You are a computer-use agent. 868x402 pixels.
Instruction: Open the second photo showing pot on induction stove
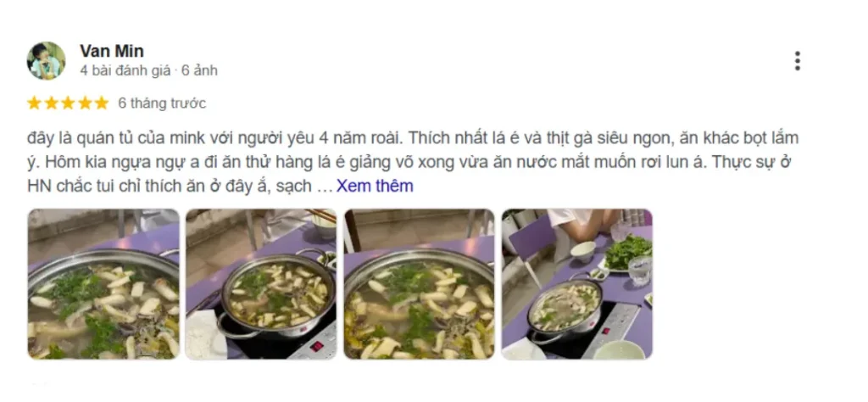(261, 284)
